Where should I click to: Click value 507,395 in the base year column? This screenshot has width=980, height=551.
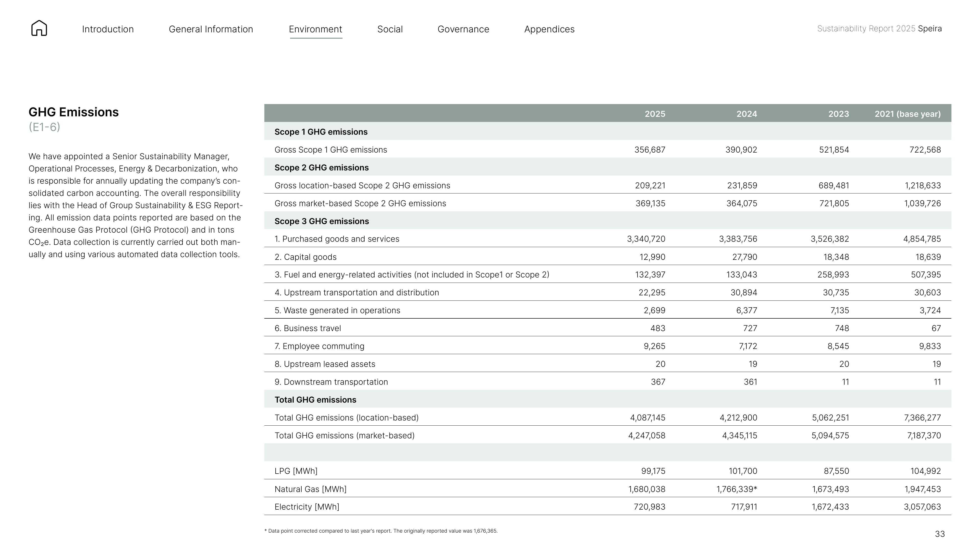click(926, 275)
